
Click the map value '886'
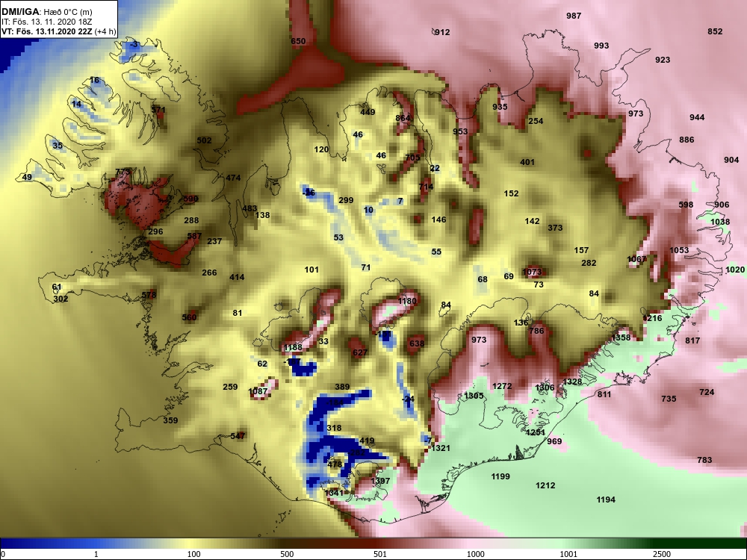coord(686,140)
